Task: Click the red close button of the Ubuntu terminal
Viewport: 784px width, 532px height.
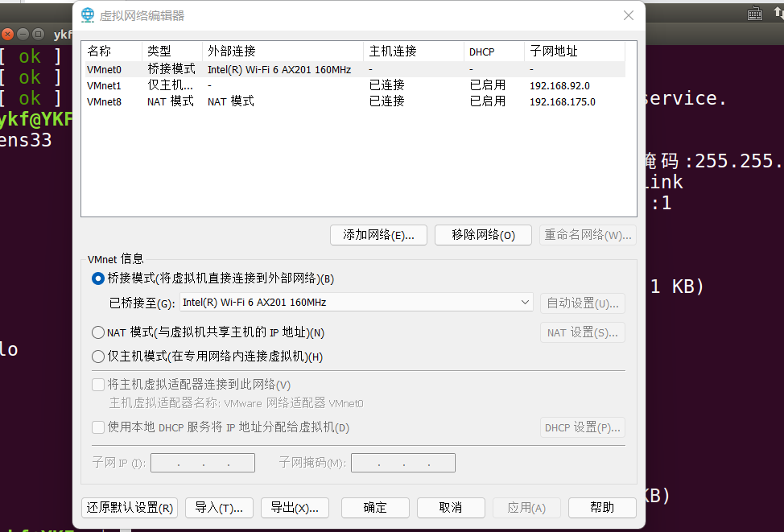Action: [7, 34]
